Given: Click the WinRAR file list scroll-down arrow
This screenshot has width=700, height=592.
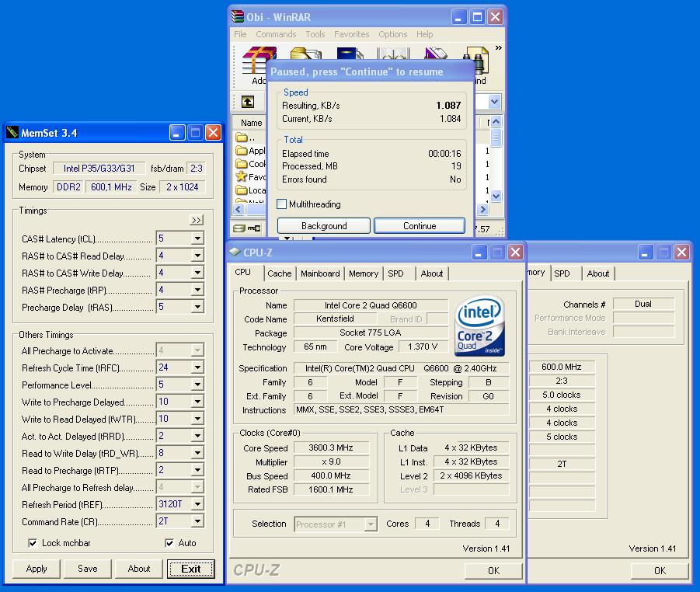Looking at the screenshot, I should (x=496, y=196).
